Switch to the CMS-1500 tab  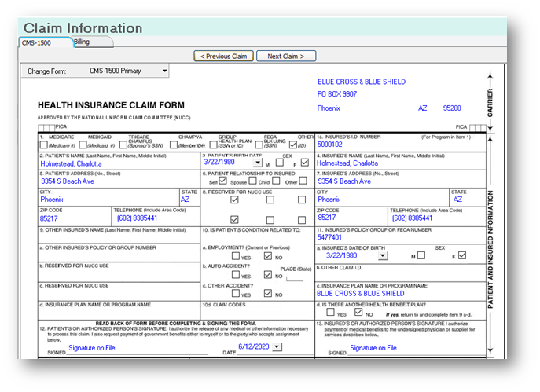[x=46, y=42]
